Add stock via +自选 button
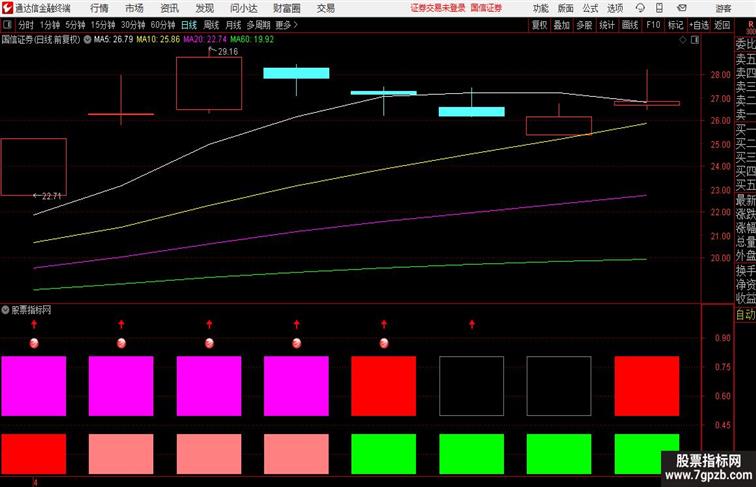Screen dimensions: 756x487 click(x=699, y=25)
